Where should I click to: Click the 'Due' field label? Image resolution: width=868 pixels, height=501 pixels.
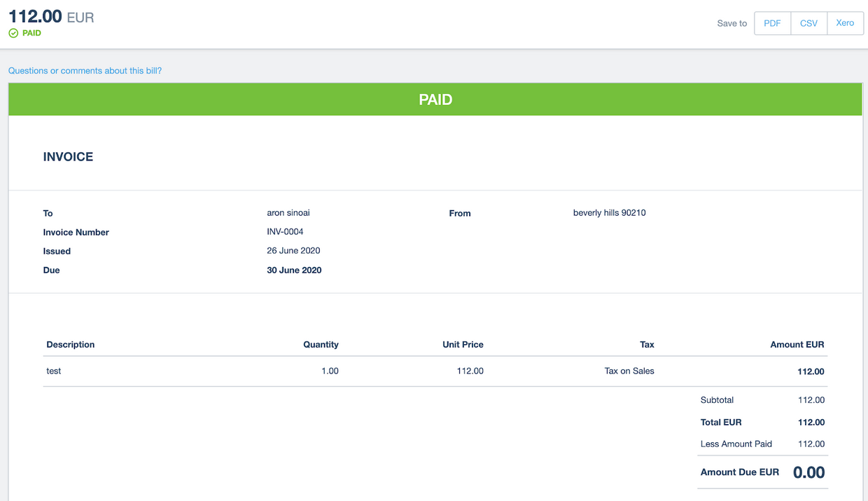tap(52, 270)
